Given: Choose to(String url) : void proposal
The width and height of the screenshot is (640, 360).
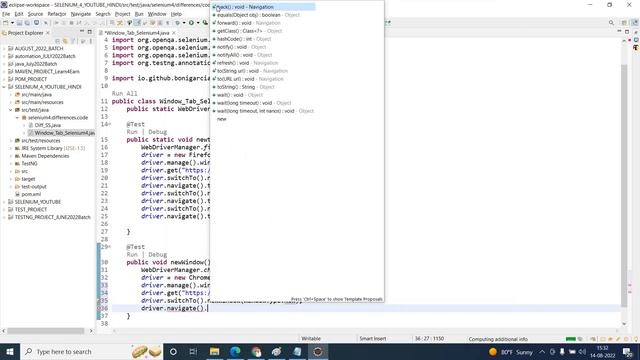Looking at the screenshot, I should pos(250,71).
